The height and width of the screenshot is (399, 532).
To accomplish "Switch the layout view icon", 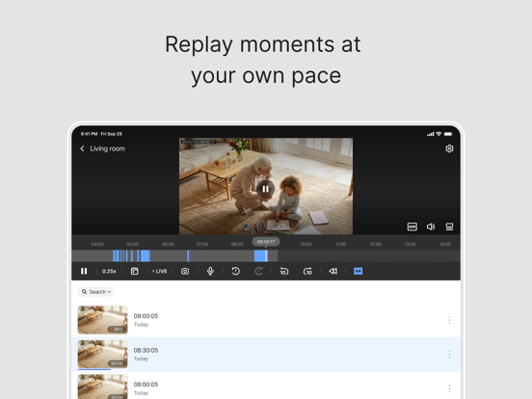I will [x=449, y=226].
